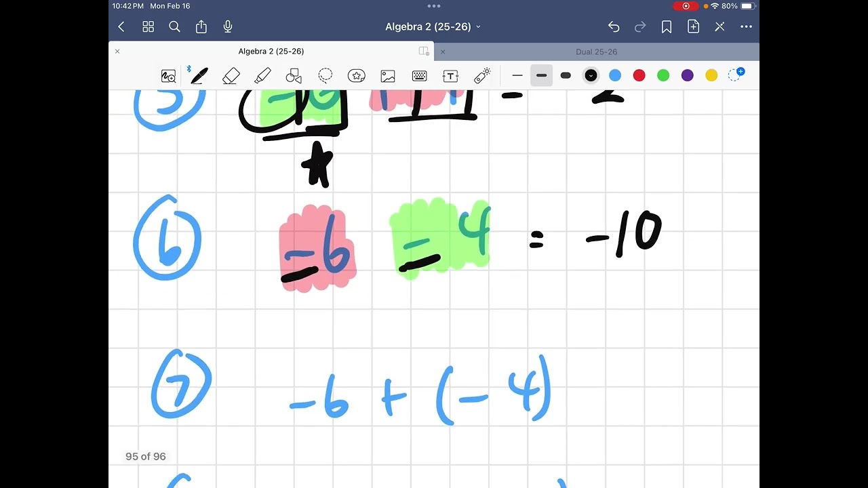
Task: Add a new page
Action: pos(693,27)
